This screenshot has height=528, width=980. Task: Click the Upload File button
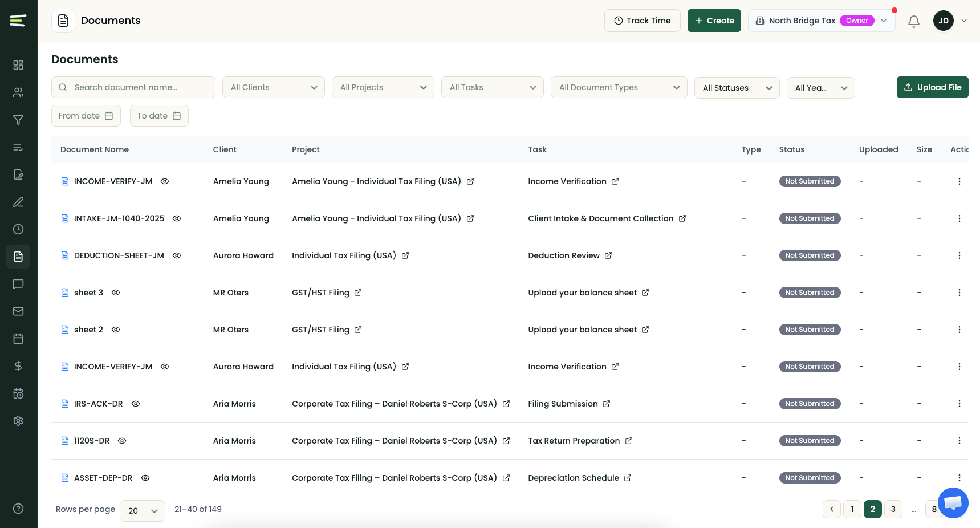pos(933,87)
